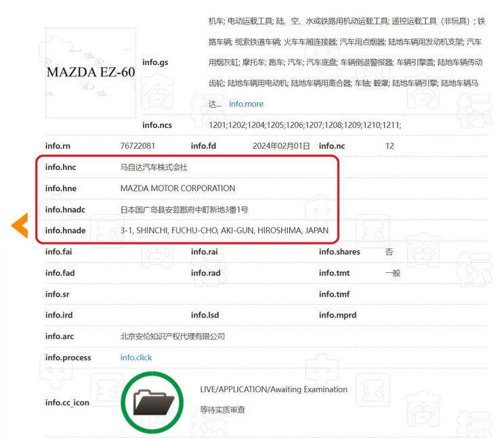Click the green folder status icon
Viewport: 504px width, 438px height.
152,402
